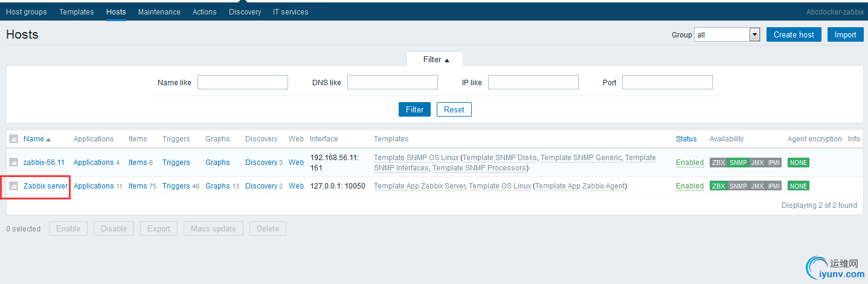Click the JMX availability badge for zabbix-56.11
The width and height of the screenshot is (868, 284).
point(757,163)
